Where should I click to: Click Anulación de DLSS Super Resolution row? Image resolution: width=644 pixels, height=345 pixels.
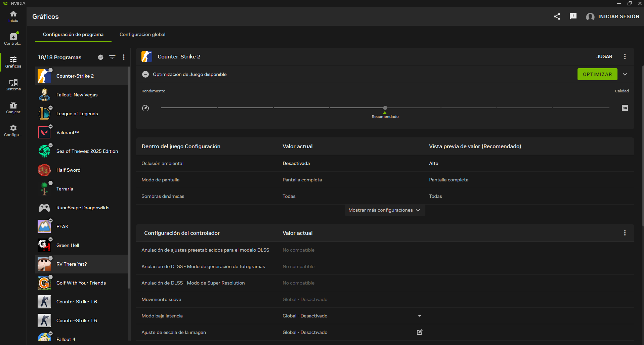click(x=385, y=283)
